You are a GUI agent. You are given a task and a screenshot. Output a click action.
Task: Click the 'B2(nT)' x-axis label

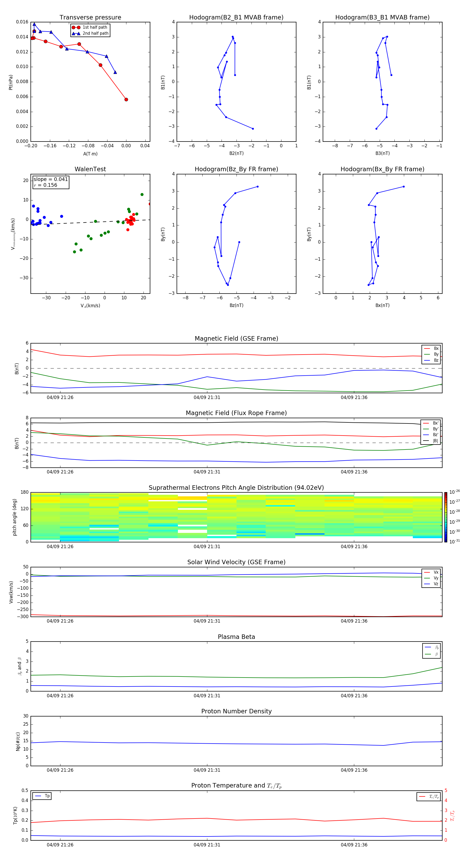click(x=236, y=153)
